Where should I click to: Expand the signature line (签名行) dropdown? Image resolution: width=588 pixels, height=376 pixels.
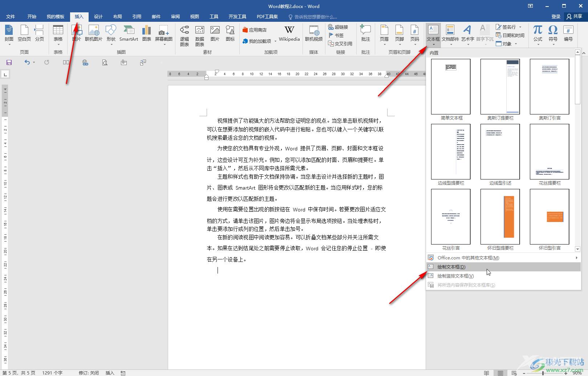520,27
